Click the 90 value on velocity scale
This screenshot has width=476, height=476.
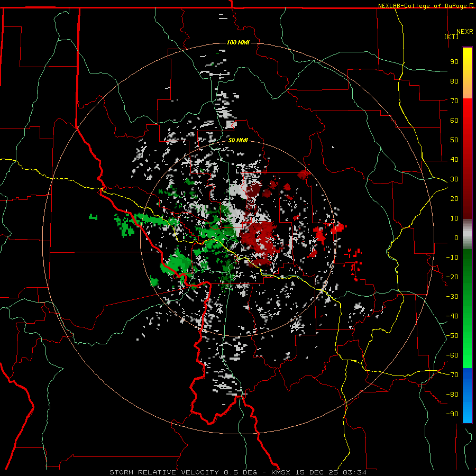tap(454, 62)
